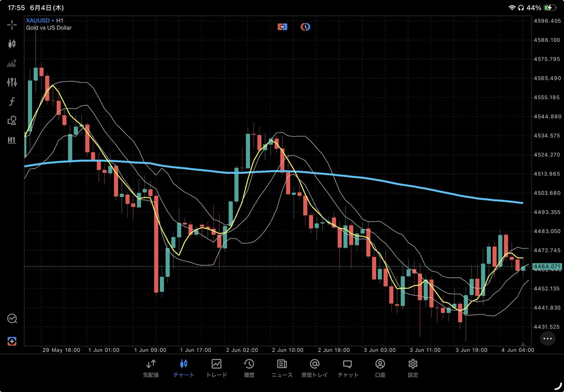Tap the 4431.525 price scale label
564x392 pixels.
point(548,327)
